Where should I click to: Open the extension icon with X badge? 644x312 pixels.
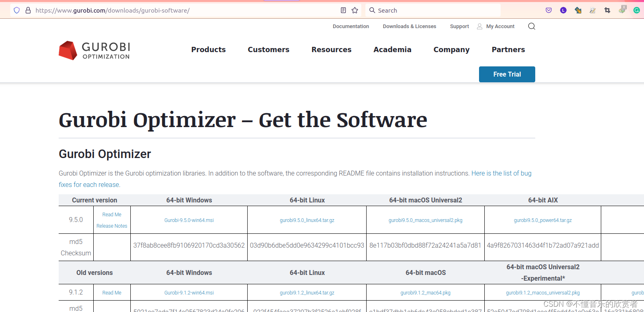(x=622, y=9)
